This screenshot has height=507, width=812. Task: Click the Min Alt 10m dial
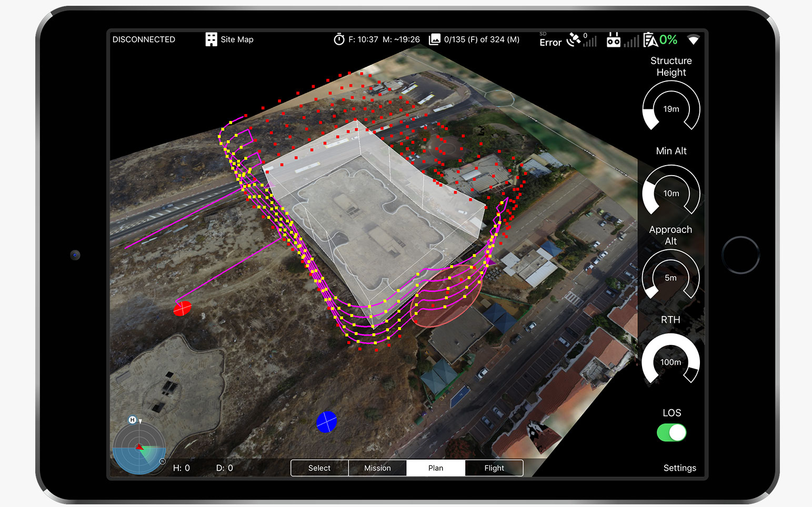pos(671,193)
